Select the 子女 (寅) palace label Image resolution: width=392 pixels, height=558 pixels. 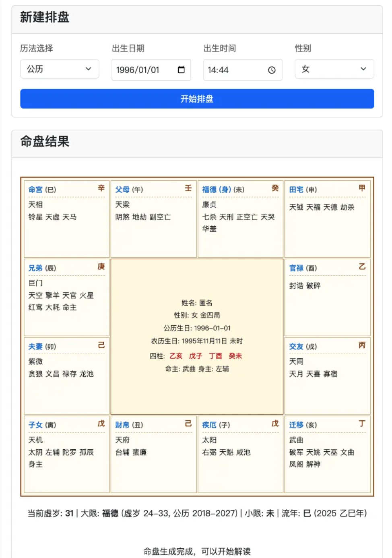pos(42,425)
